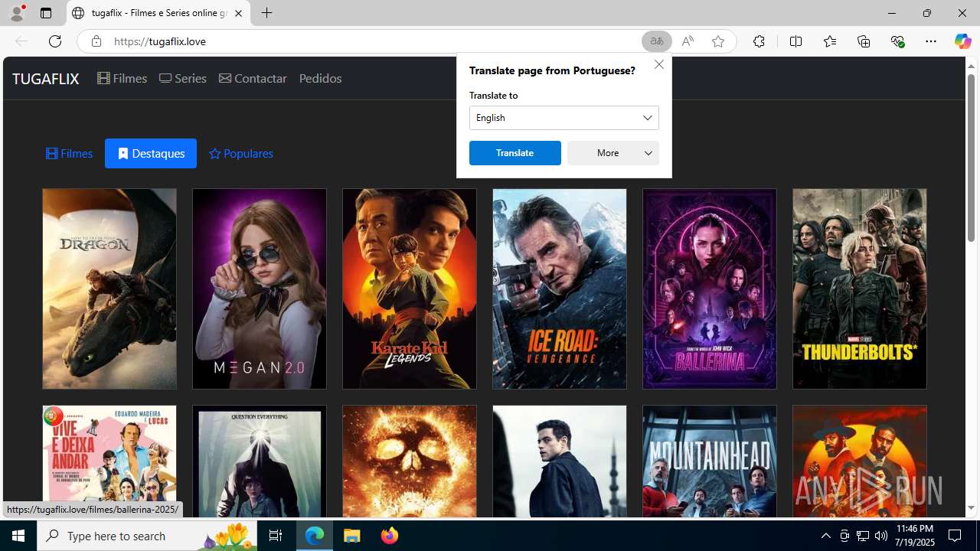
Task: Open Favorites list icon
Action: 830,41
